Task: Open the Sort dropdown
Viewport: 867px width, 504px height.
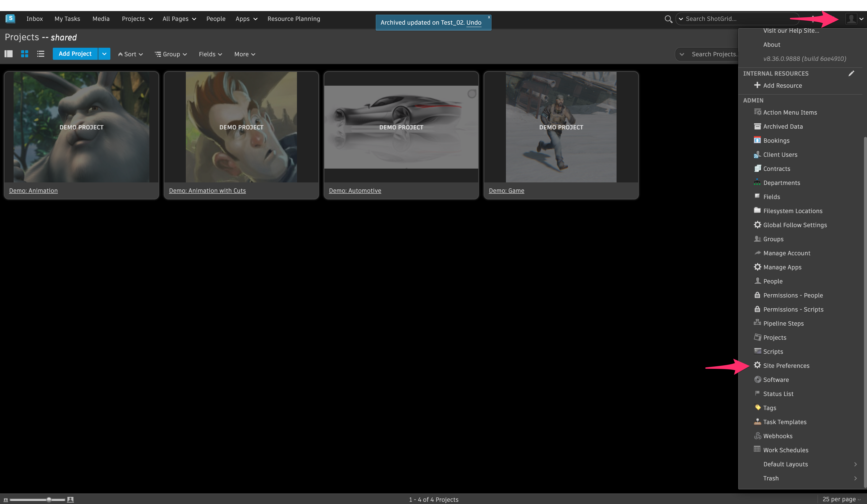Action: tap(131, 54)
